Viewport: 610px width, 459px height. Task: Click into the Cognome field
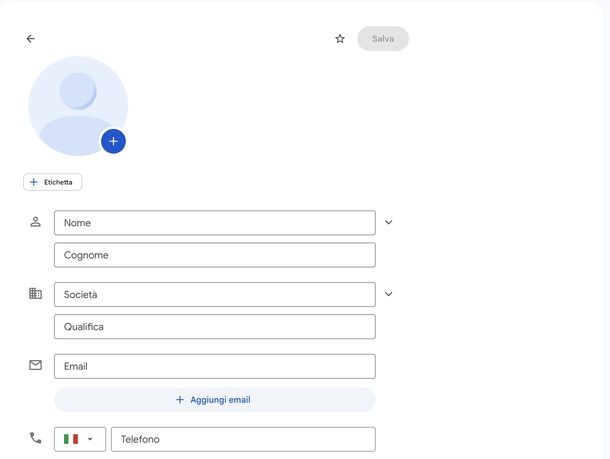coord(214,255)
